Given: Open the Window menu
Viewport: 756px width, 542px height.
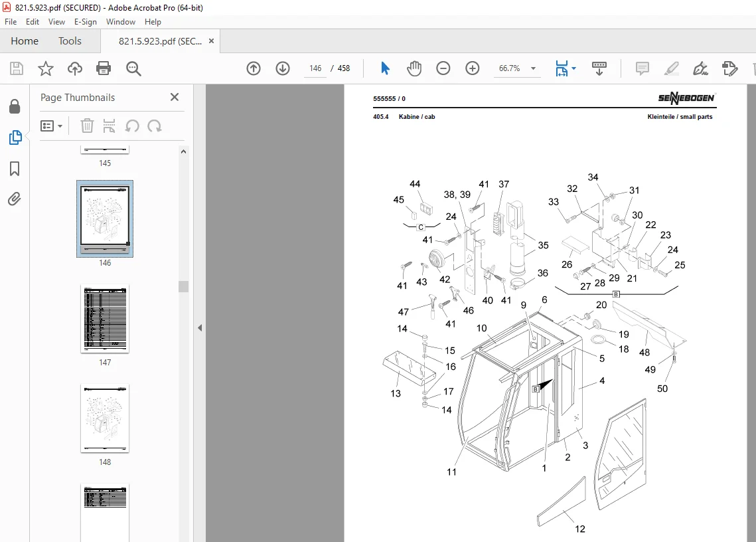Looking at the screenshot, I should (121, 22).
